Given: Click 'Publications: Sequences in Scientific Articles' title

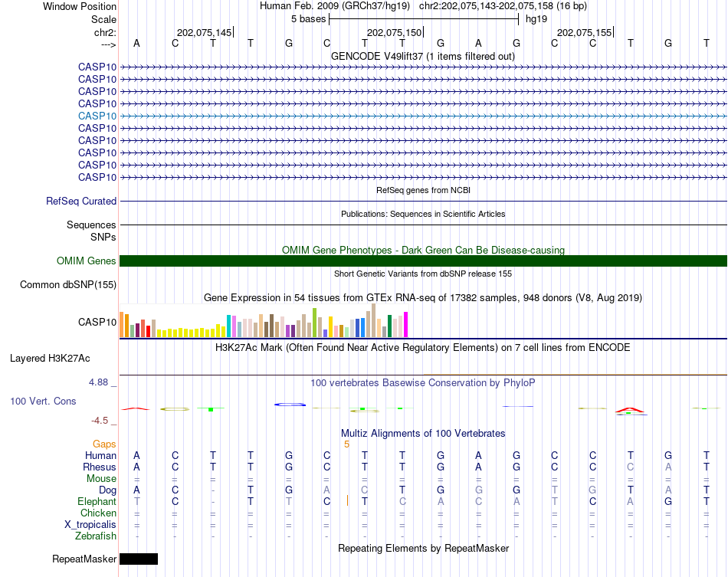Looking at the screenshot, I should [423, 214].
